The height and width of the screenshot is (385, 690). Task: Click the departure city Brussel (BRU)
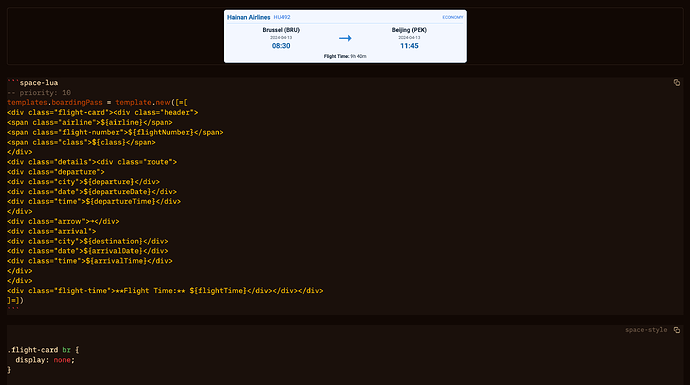coord(281,30)
